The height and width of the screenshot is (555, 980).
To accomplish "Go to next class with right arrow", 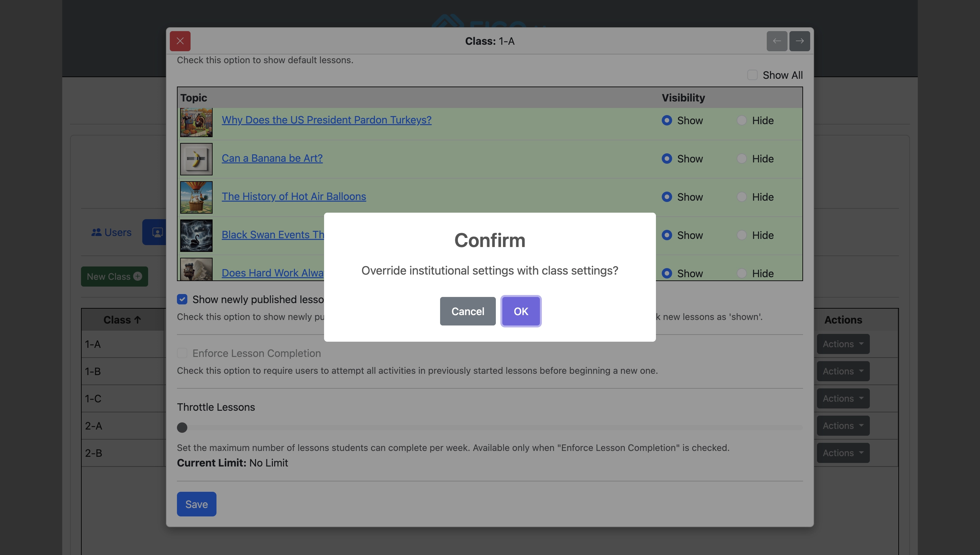I will coord(799,41).
